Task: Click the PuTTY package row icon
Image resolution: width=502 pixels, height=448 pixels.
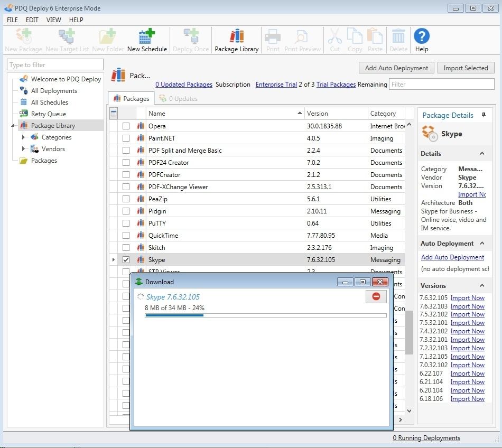Action: 141,223
